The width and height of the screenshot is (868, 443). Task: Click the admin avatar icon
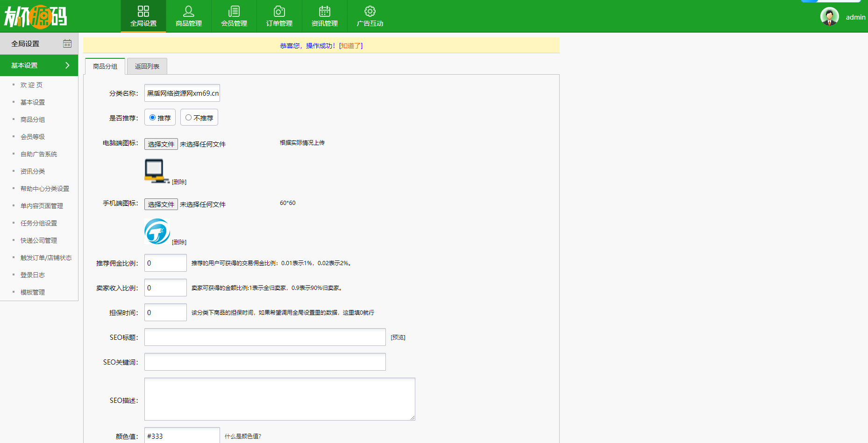(x=829, y=17)
